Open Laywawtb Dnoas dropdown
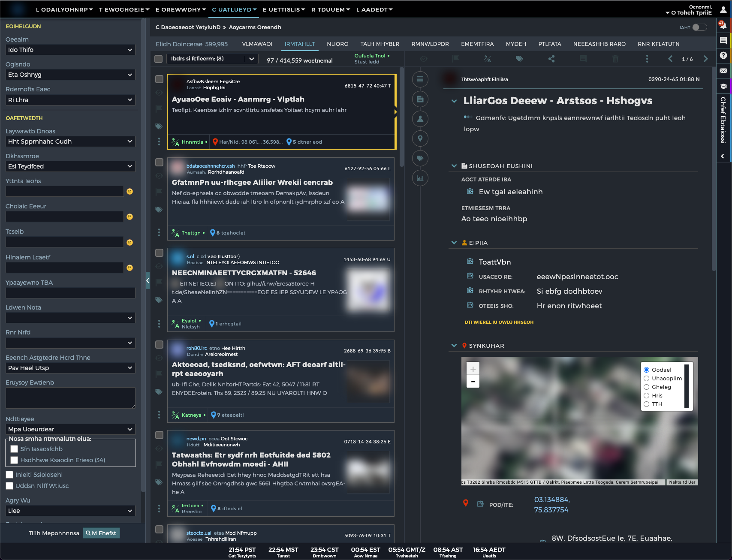The width and height of the screenshot is (732, 560). click(70, 142)
